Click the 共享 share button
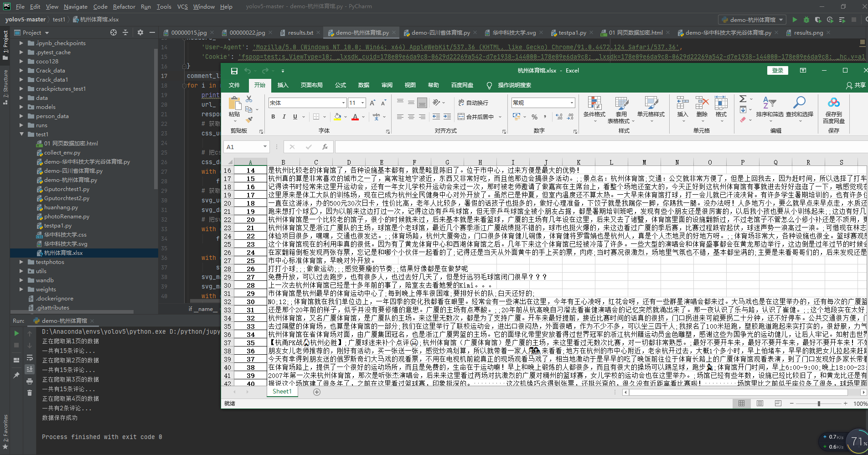The image size is (868, 455). coord(856,85)
